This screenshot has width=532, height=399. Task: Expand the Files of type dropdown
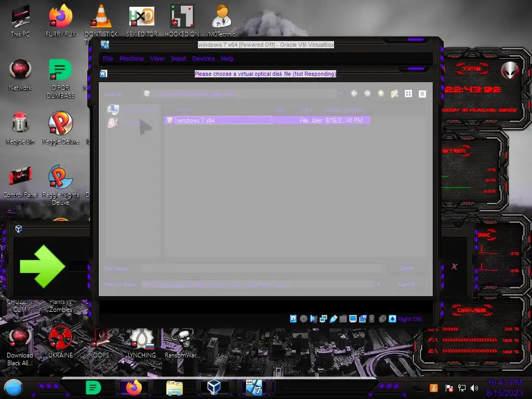378,284
